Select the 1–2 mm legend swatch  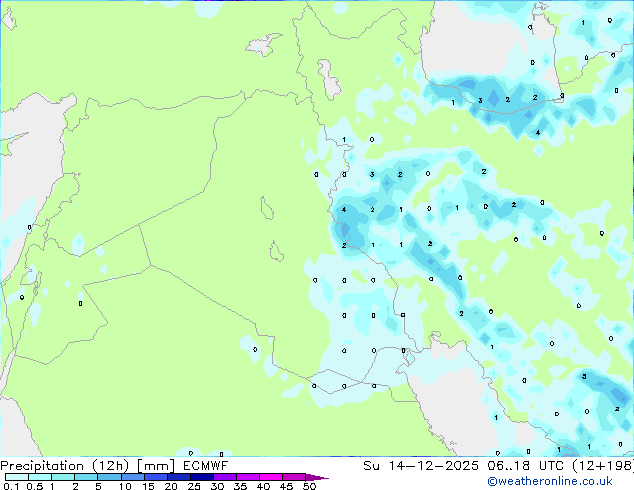click(x=63, y=477)
